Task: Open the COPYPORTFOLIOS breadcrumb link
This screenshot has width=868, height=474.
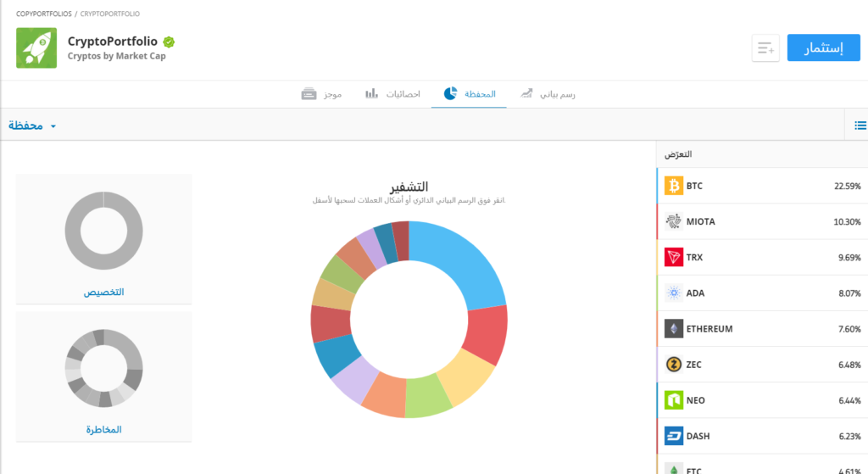Action: click(44, 14)
